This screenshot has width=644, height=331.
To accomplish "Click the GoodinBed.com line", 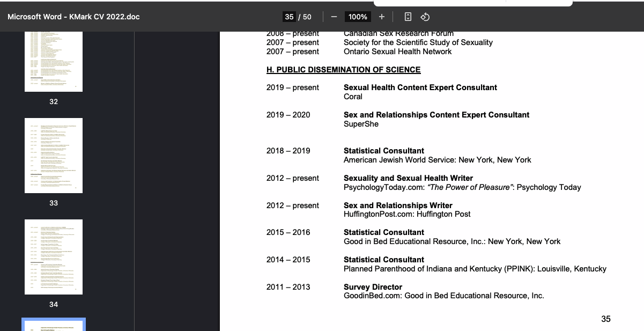I will click(444, 296).
